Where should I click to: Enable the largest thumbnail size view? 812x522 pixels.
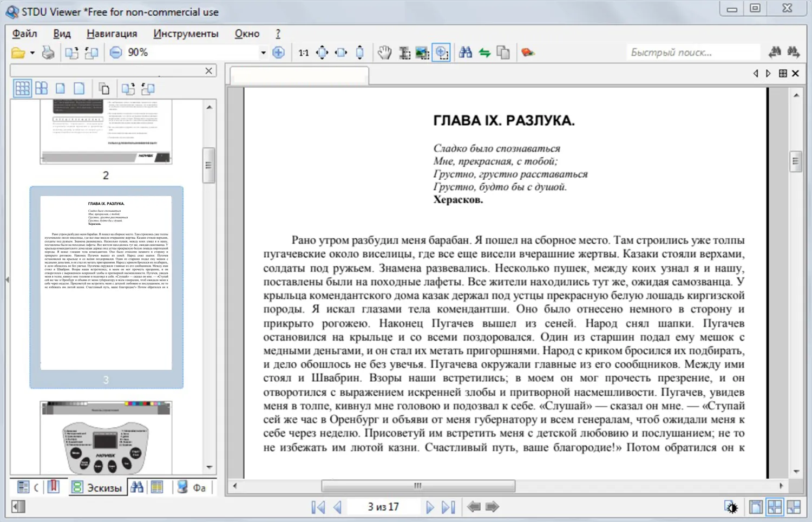[x=79, y=88]
